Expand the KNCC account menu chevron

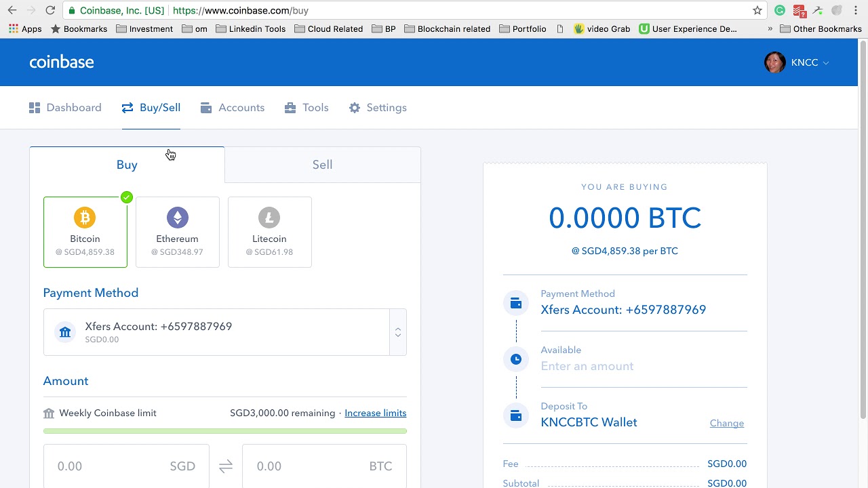coord(825,63)
